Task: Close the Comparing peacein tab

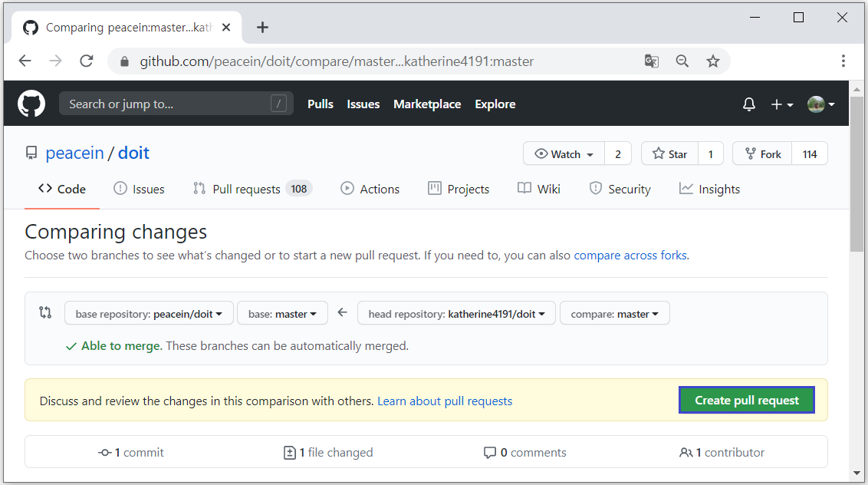Action: [x=226, y=27]
